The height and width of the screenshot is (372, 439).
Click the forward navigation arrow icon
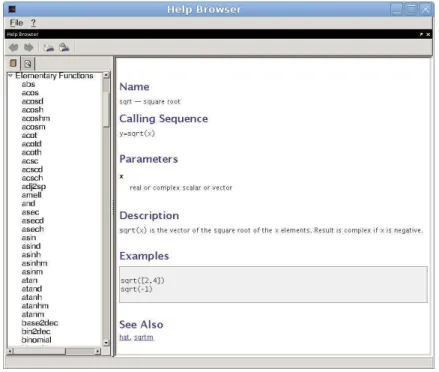[29, 48]
